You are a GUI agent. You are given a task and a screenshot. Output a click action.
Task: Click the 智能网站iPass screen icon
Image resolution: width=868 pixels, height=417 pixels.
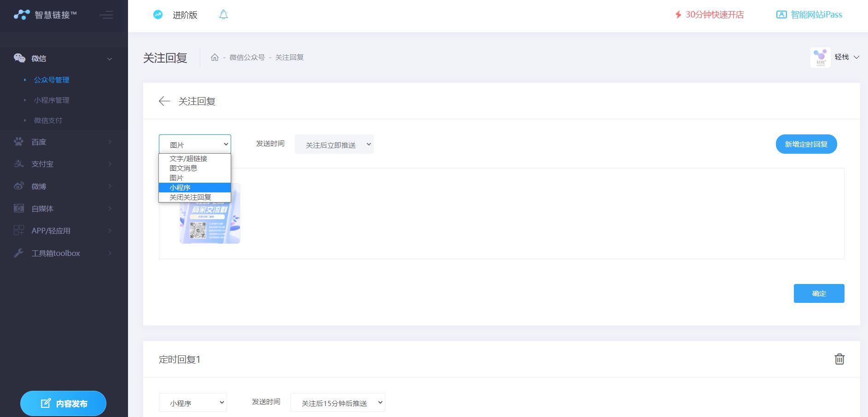click(781, 15)
